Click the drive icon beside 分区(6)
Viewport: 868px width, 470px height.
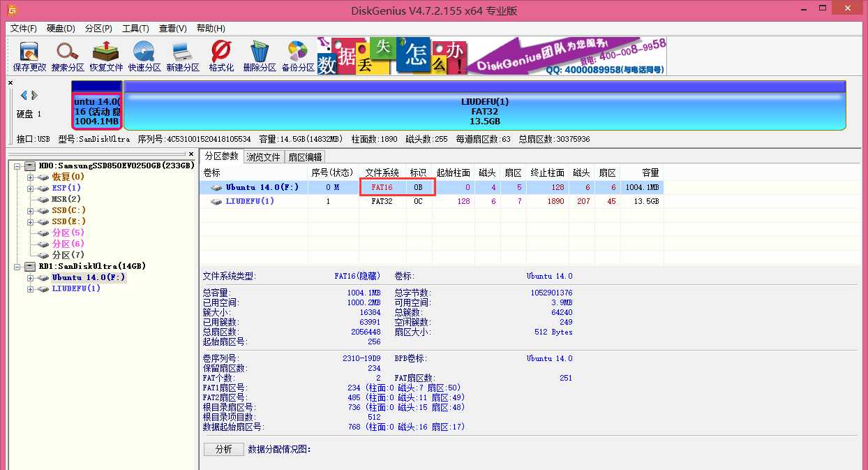(x=43, y=244)
